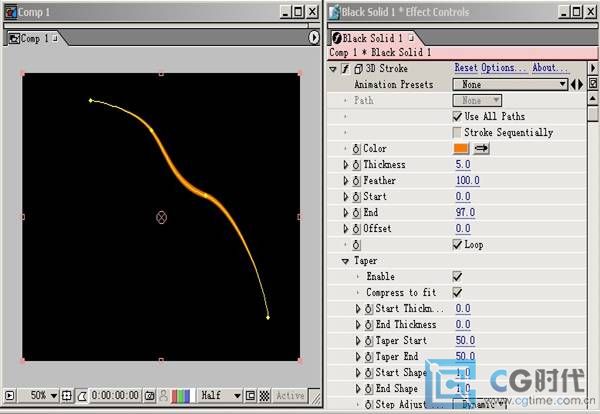Viewport: 600px width, 414px height.
Task: Uncheck Use All Paths checkbox
Action: (457, 116)
